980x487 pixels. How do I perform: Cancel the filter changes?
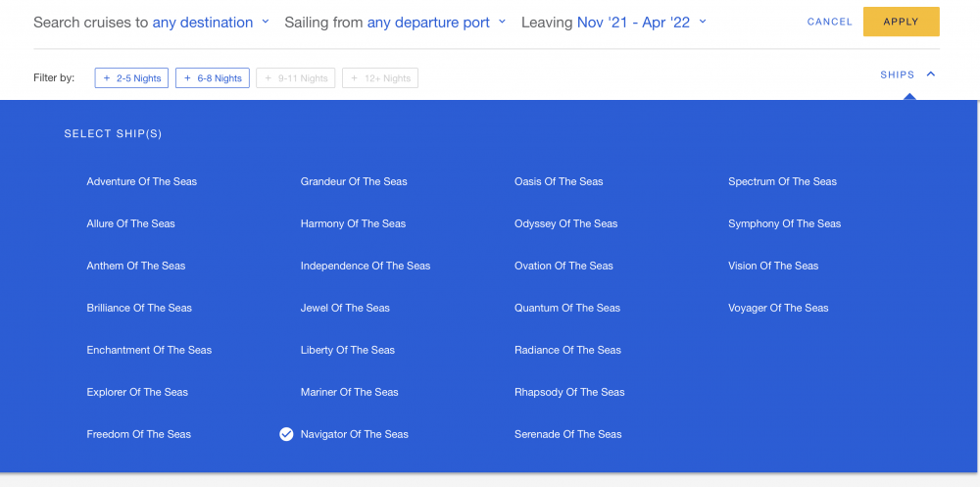(x=829, y=22)
